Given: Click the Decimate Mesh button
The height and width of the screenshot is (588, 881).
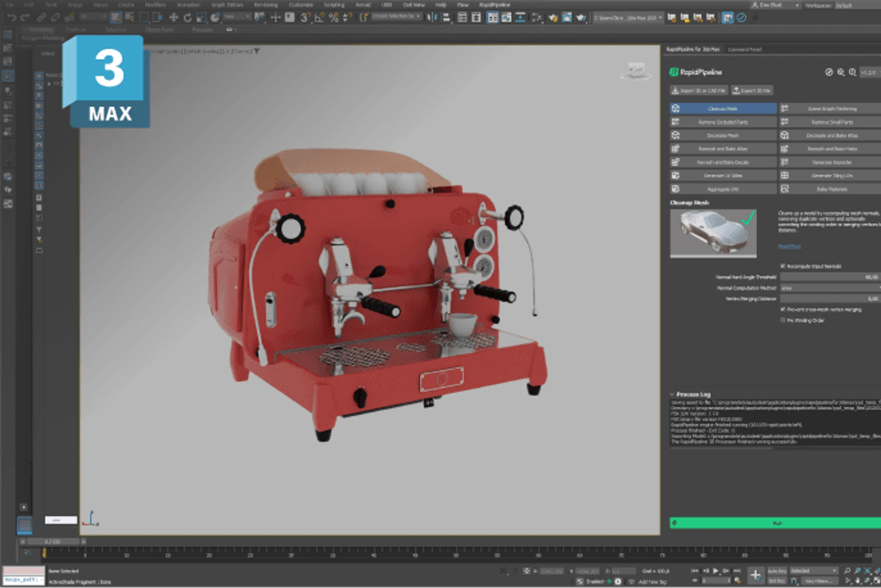Looking at the screenshot, I should tap(722, 135).
